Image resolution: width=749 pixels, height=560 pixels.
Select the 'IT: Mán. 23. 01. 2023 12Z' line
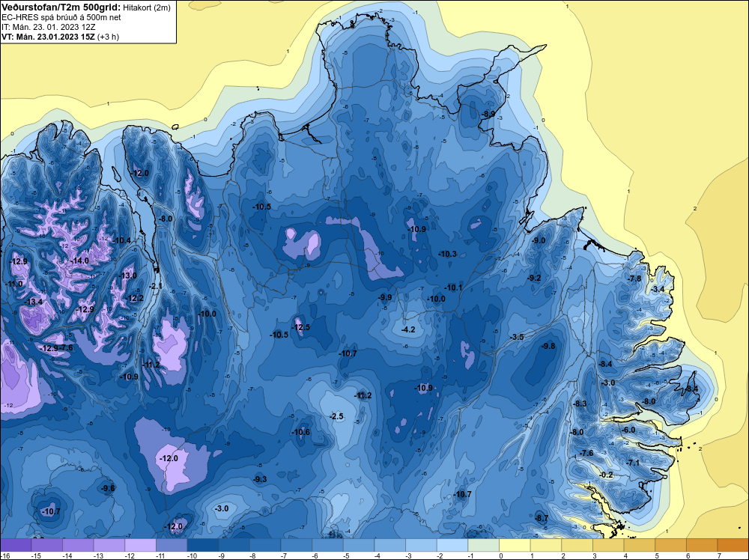[x=49, y=27]
